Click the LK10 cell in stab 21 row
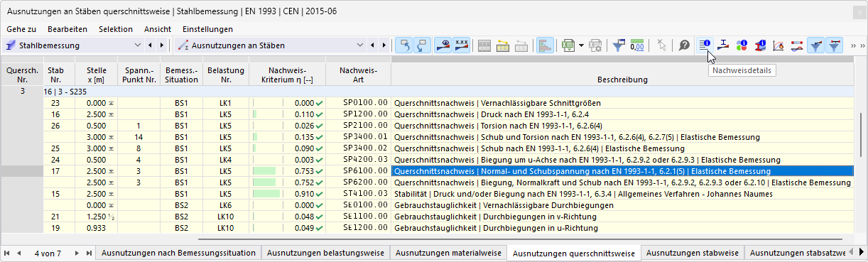This screenshot has width=868, height=262. coord(226,217)
